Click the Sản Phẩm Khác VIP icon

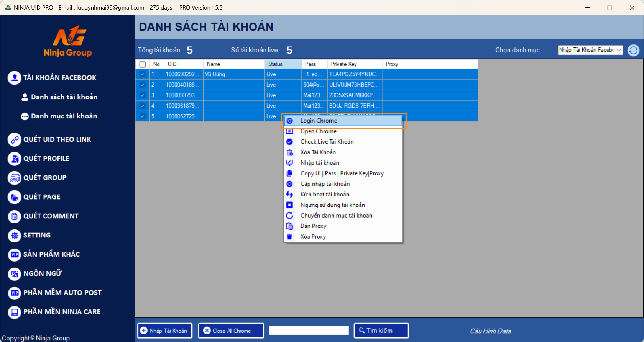(15, 255)
